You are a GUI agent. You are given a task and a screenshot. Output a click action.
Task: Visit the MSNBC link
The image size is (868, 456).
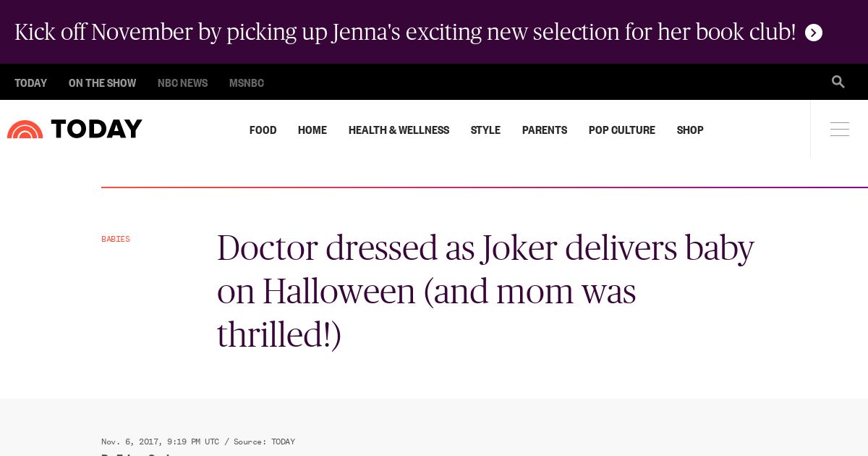(247, 83)
